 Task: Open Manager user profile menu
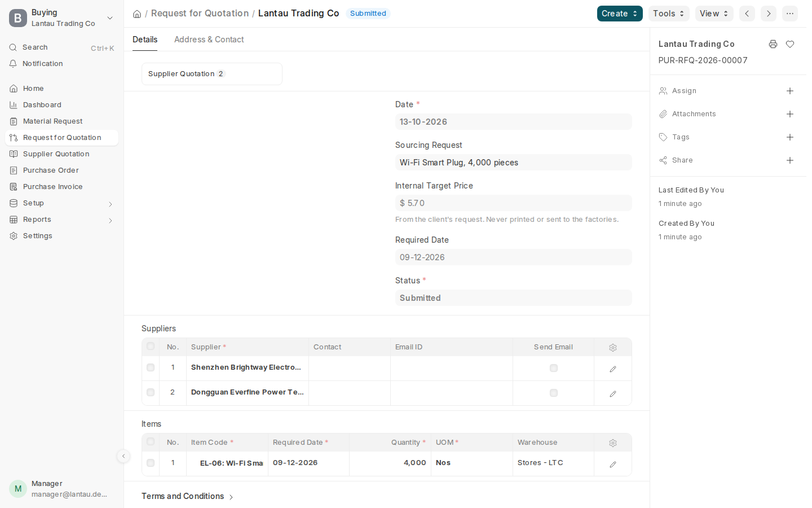point(62,489)
